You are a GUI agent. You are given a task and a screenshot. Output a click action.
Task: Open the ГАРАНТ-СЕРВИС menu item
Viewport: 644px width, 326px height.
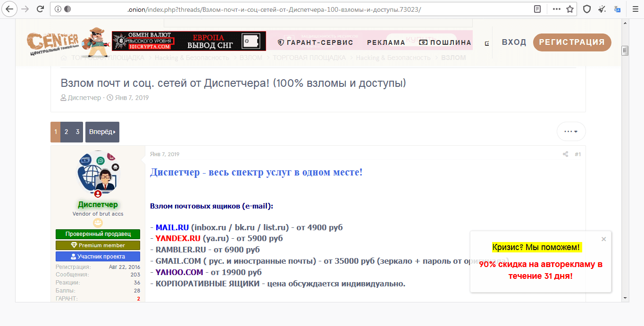tap(315, 42)
